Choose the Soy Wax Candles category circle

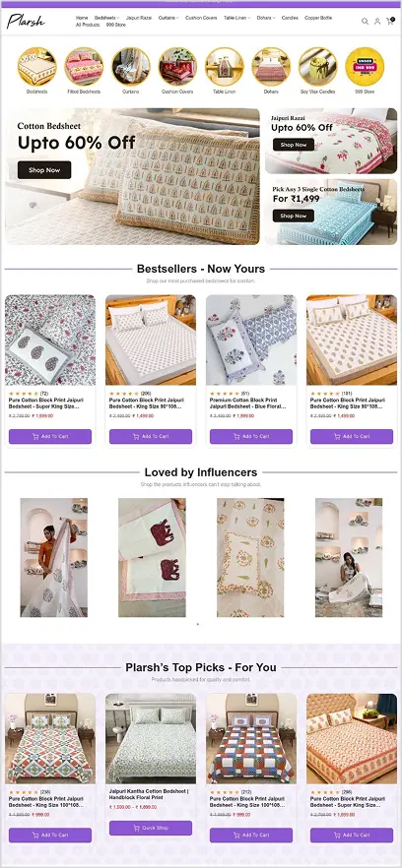click(x=317, y=67)
